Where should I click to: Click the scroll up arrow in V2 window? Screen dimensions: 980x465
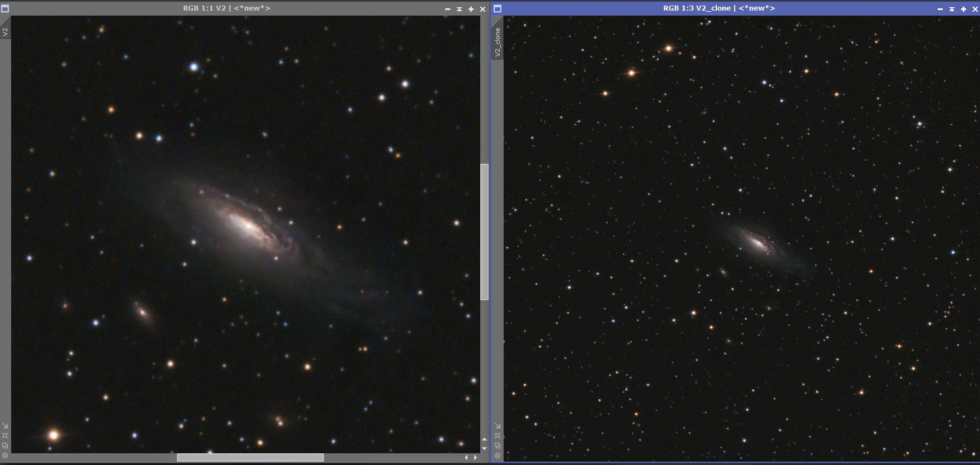[484, 440]
